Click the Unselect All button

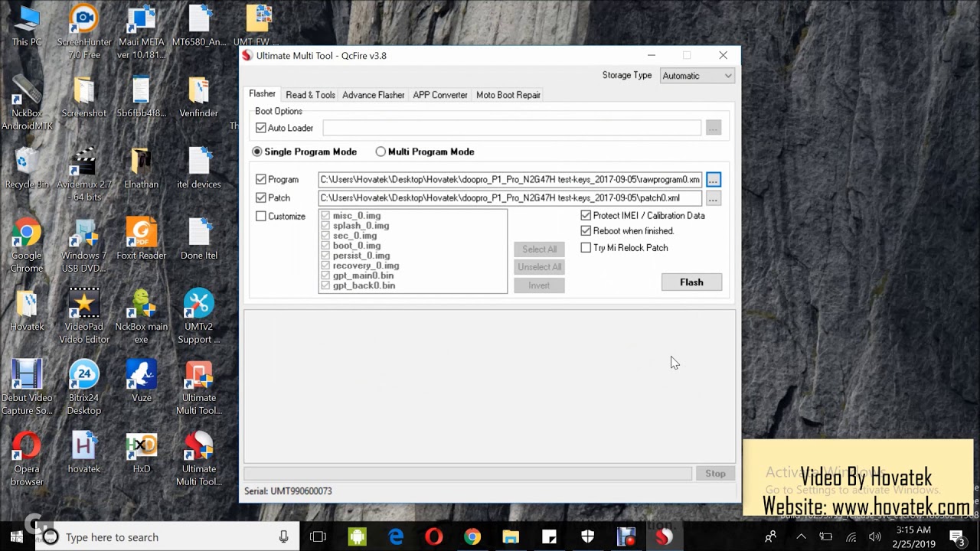point(539,267)
